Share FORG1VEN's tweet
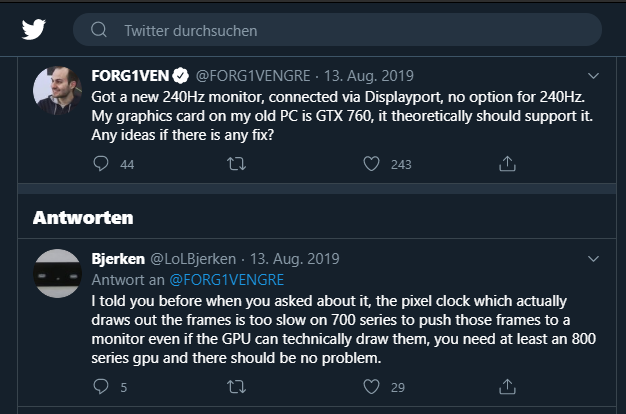The width and height of the screenshot is (626, 414). tap(507, 163)
